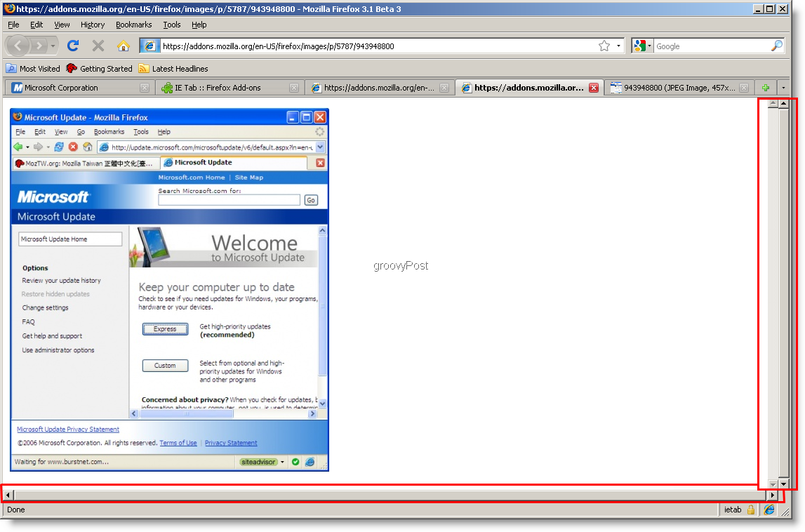Image resolution: width=805 pixels, height=532 pixels.
Task: Go forward with the Forward arrow button
Action: tap(39, 46)
